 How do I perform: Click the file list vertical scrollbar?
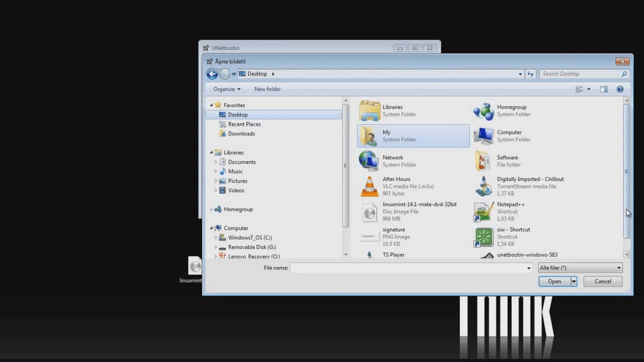pyautogui.click(x=626, y=172)
